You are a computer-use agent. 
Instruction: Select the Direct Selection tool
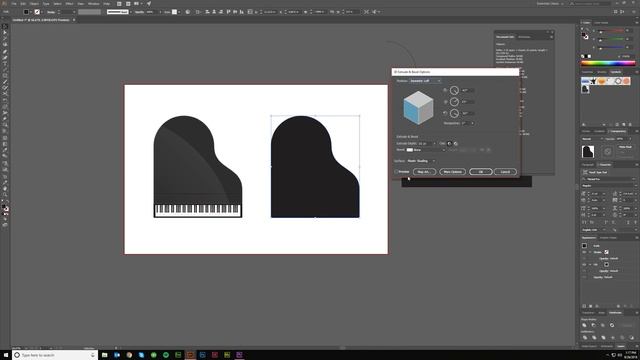click(5, 32)
